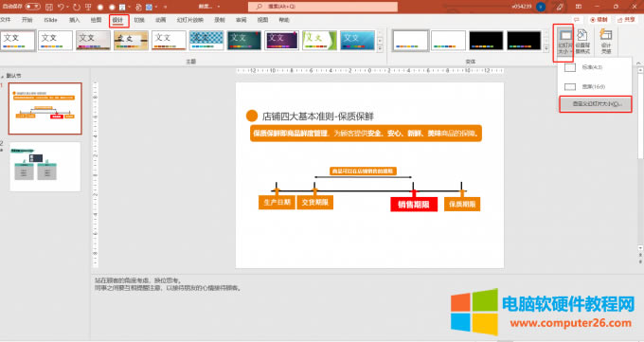The width and height of the screenshot is (644, 342).
Task: Open the iSlide ribbon tab
Action: coord(51,20)
